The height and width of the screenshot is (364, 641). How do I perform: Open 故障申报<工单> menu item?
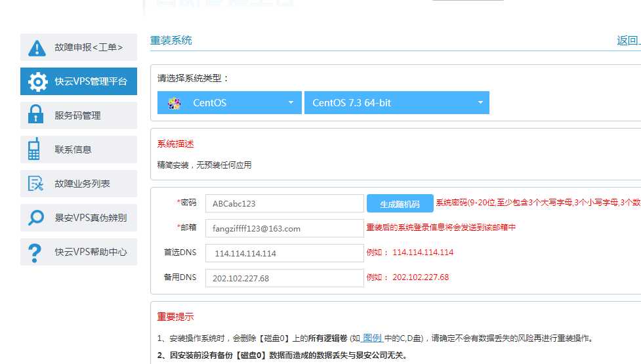point(79,47)
